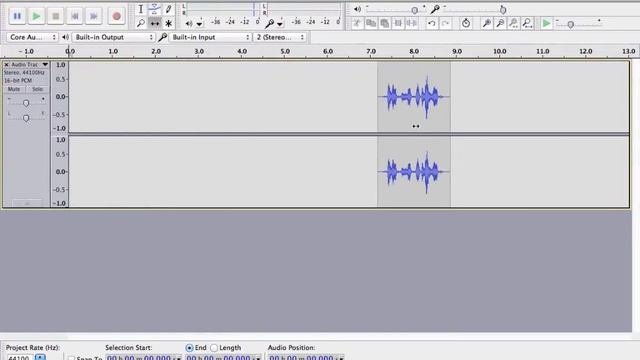Click the Selection Start time field

(143, 358)
